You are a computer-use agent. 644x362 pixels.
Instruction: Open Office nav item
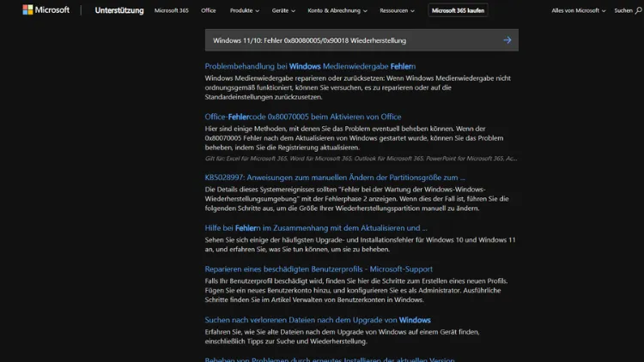[x=209, y=10]
